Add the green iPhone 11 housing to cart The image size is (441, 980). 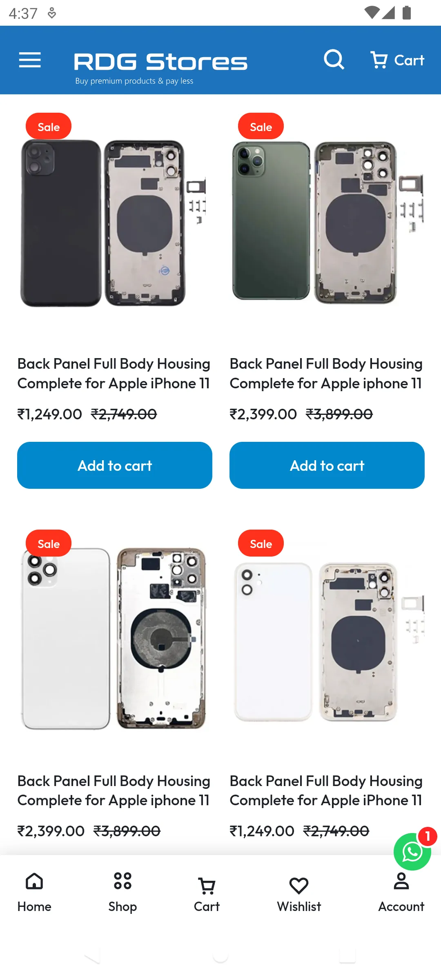[326, 465]
